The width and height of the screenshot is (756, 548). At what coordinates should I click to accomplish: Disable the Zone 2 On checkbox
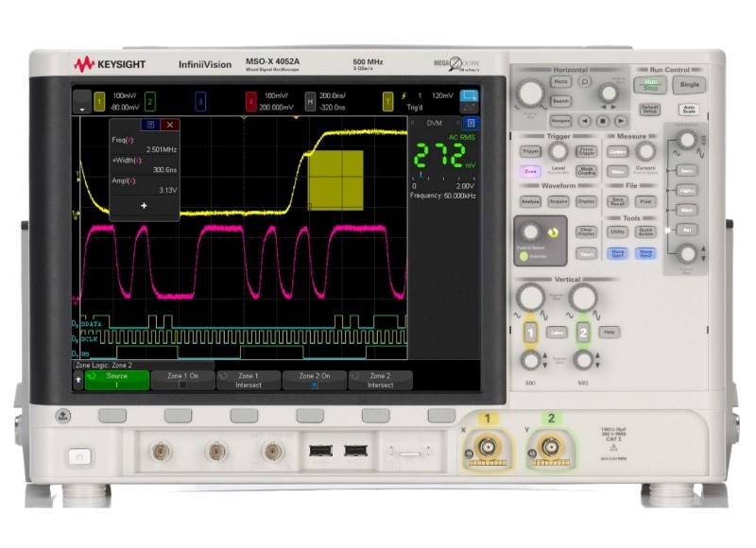[x=315, y=385]
